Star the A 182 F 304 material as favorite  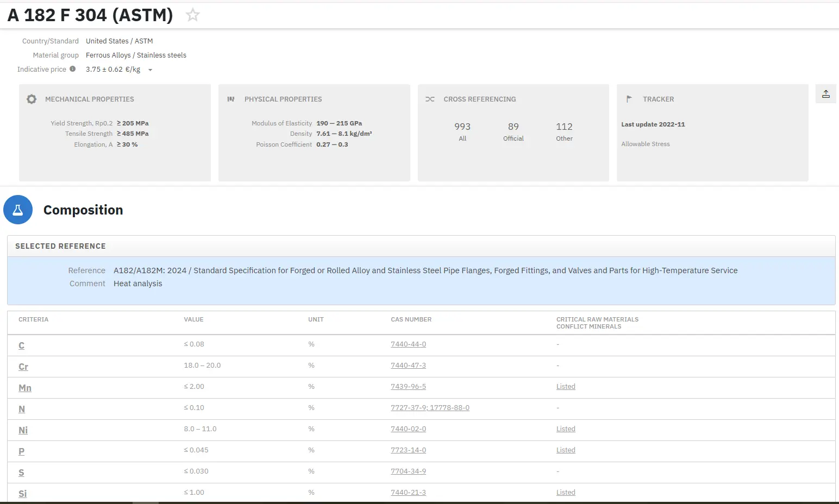[192, 15]
